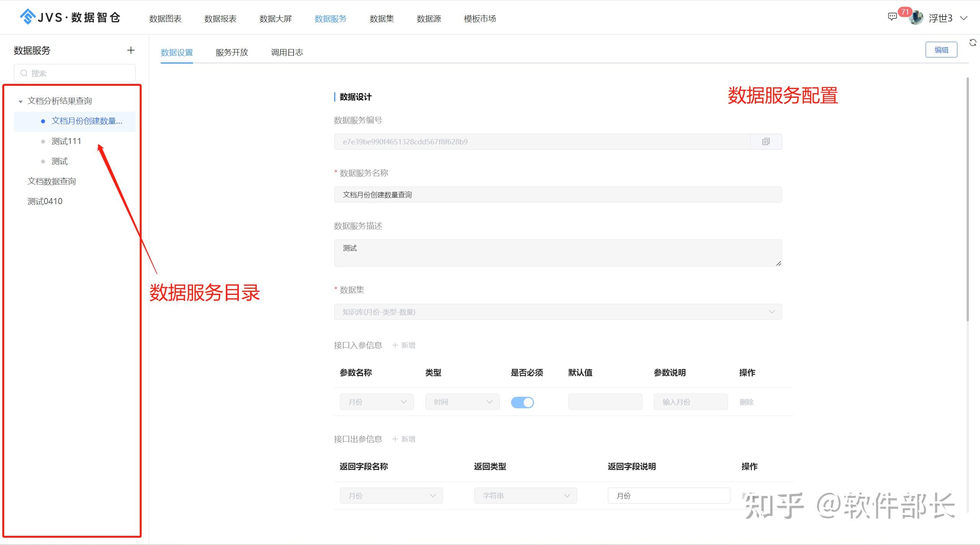Screen dimensions: 980x545
Task: Click the search magnifier icon in the sidebar
Action: (x=24, y=73)
